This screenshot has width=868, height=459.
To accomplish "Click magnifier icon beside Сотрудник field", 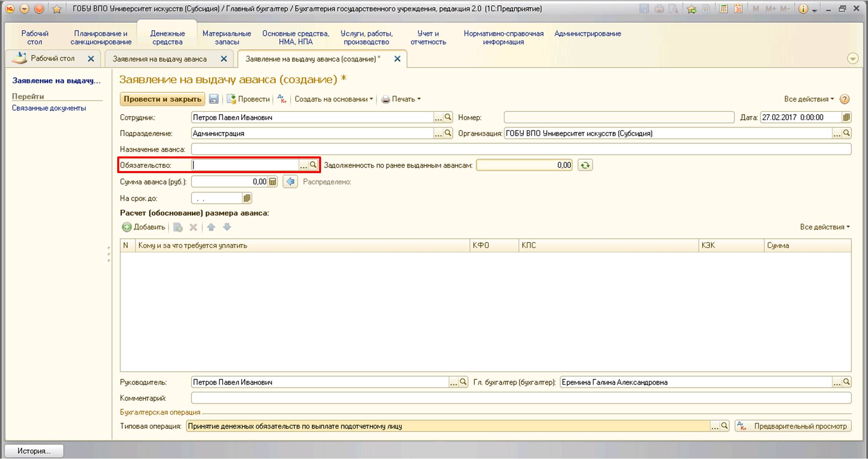I will pyautogui.click(x=448, y=117).
